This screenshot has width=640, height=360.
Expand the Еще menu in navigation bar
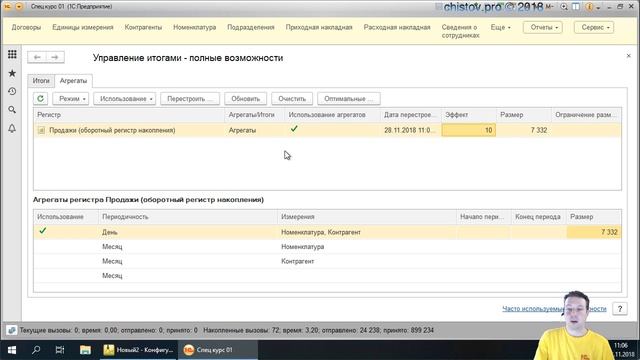point(500,27)
